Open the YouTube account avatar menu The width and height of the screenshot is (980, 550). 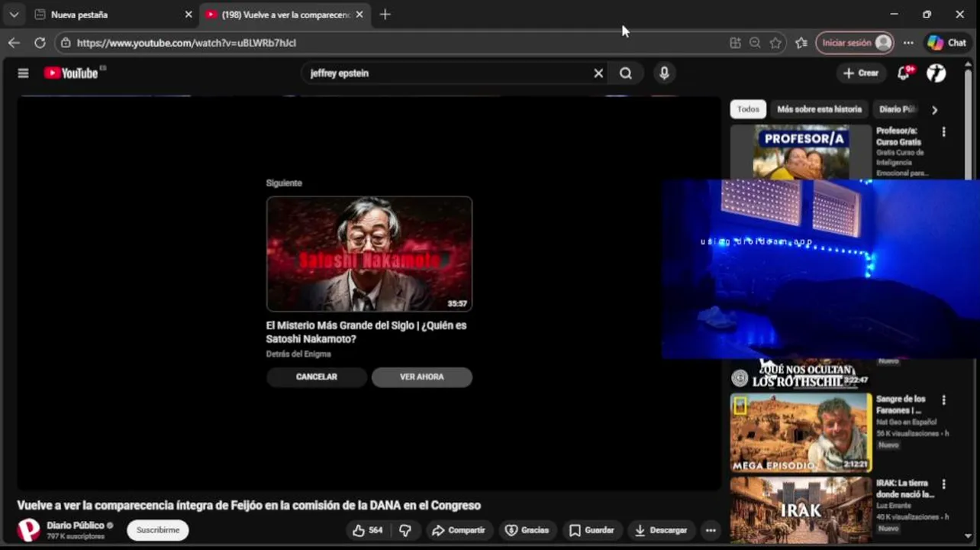click(936, 73)
